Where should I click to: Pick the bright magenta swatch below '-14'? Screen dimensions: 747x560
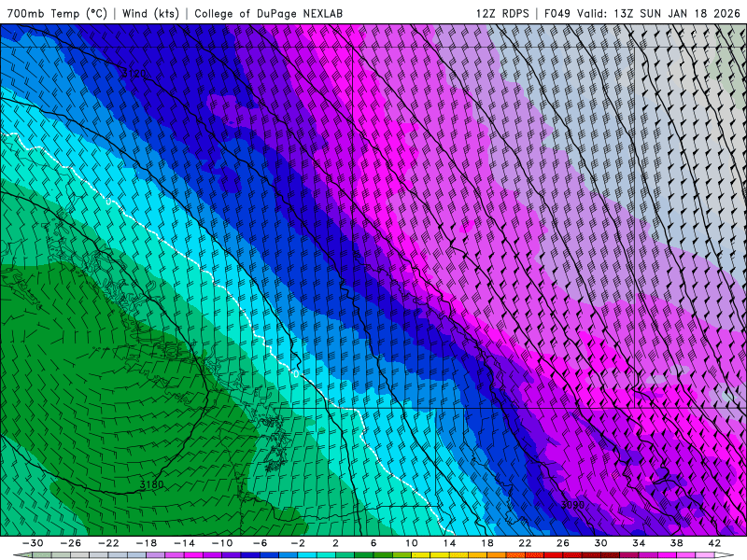pos(193,555)
